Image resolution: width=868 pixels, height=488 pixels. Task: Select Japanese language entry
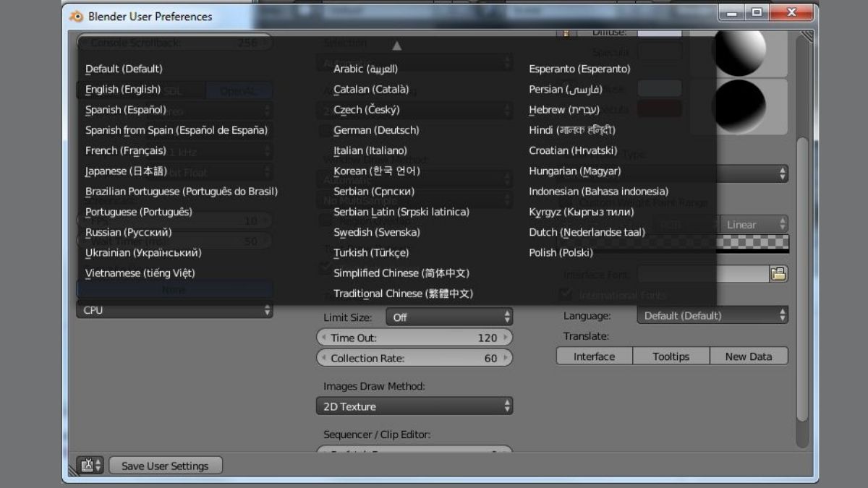(126, 171)
